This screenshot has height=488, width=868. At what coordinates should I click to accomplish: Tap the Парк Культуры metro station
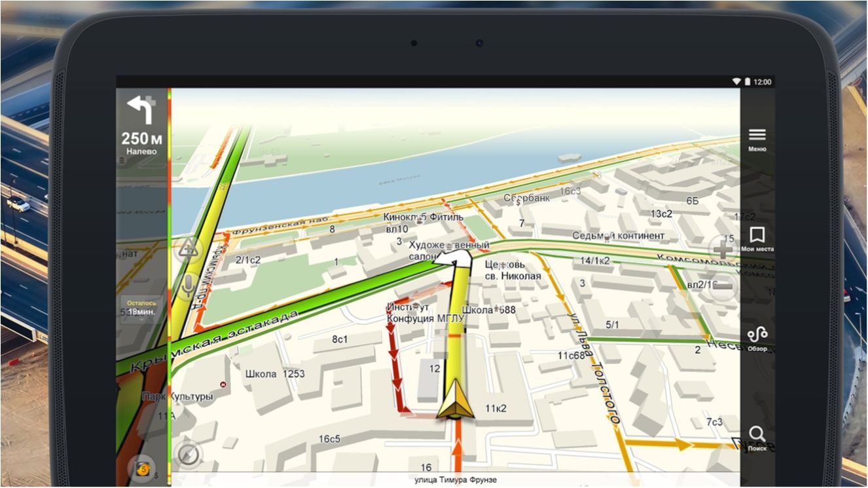[177, 396]
